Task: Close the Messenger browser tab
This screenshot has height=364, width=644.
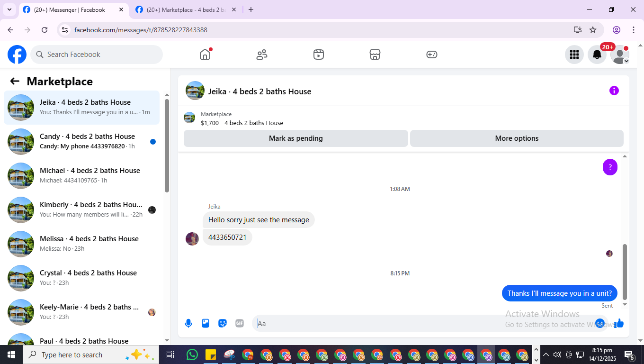Action: [121, 9]
